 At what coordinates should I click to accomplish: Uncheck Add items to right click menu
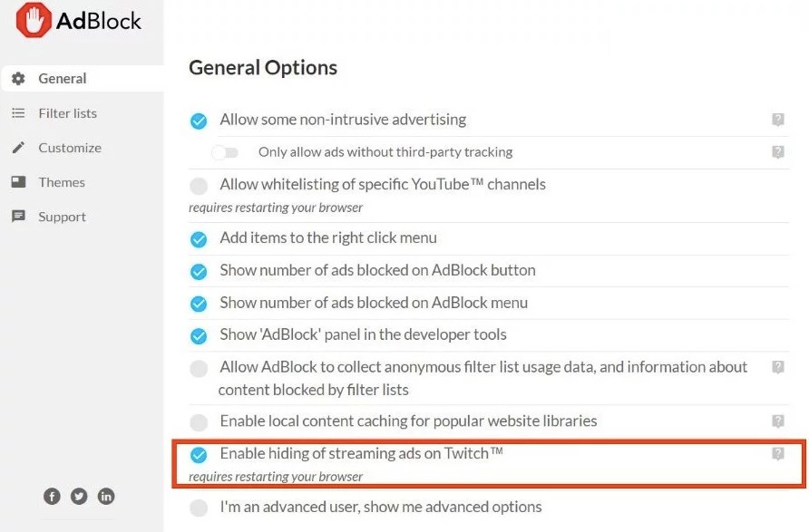tap(199, 239)
